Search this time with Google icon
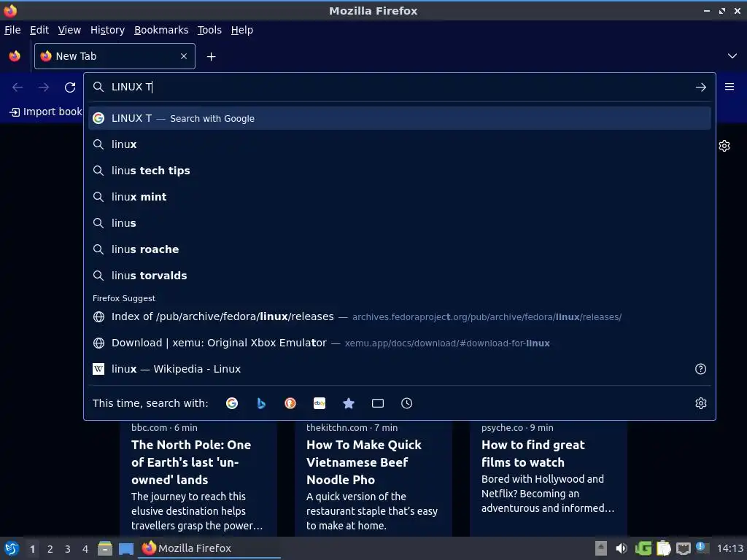747x560 pixels. (232, 403)
